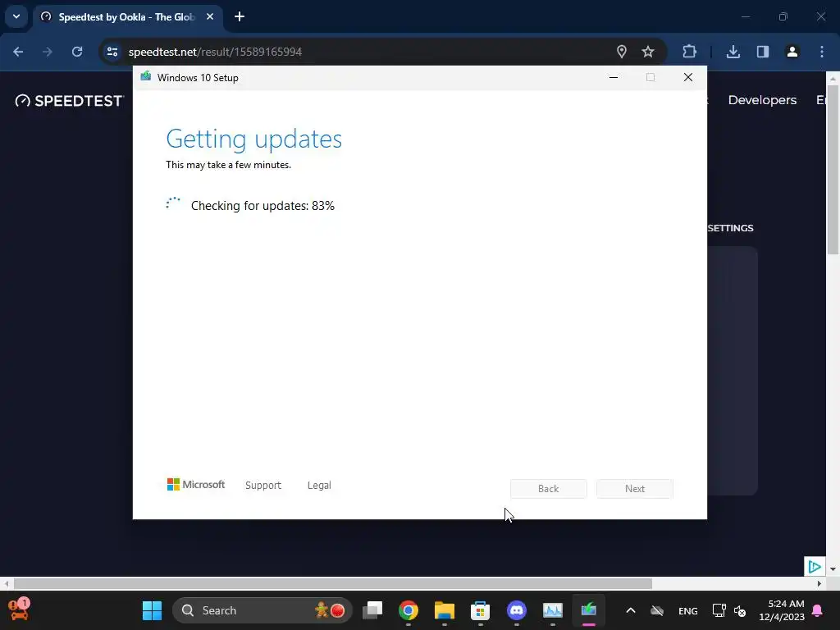Open Google Chrome from taskbar
The width and height of the screenshot is (840, 630).
point(409,610)
